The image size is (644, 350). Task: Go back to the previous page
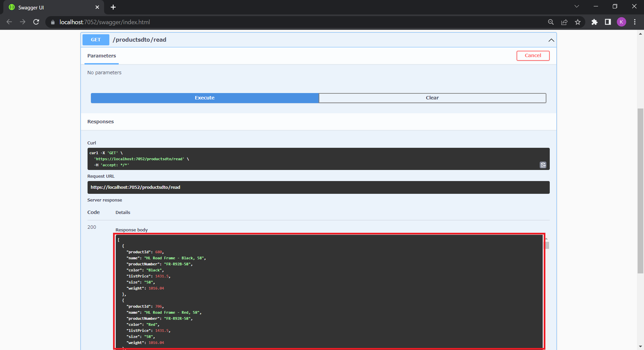pos(9,22)
